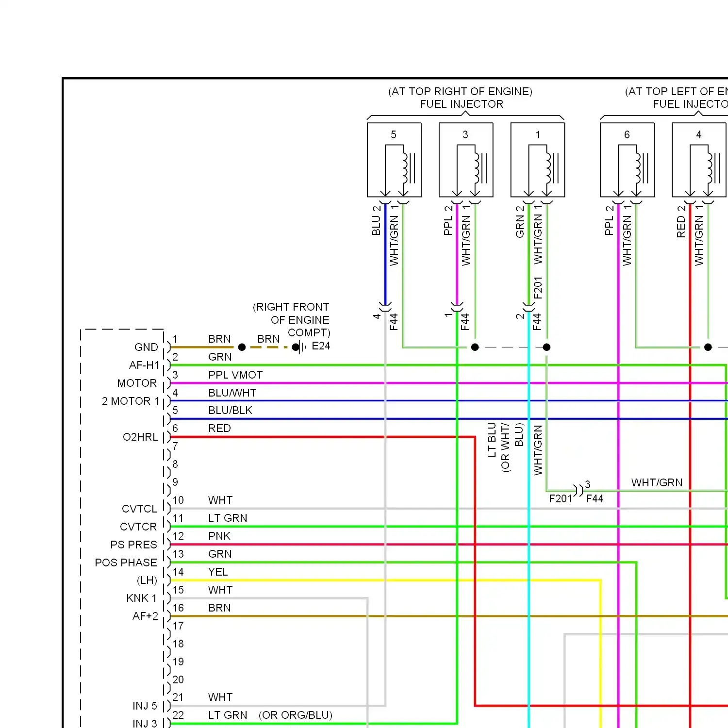Click the "(RIGHT FRONT OF ENGINE COMPT)" note
The image size is (728, 728).
(291, 320)
